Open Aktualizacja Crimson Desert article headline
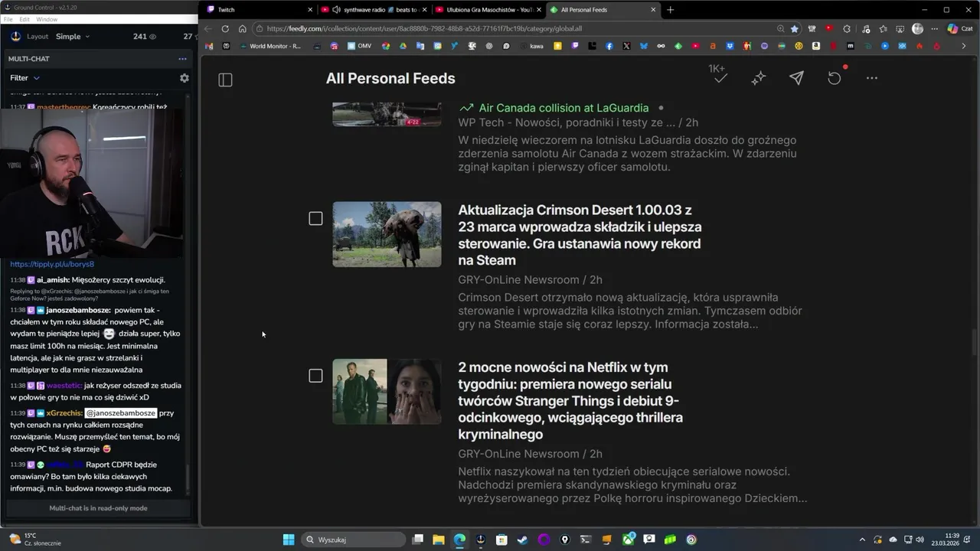Screen dimensions: 980x551 coord(580,235)
